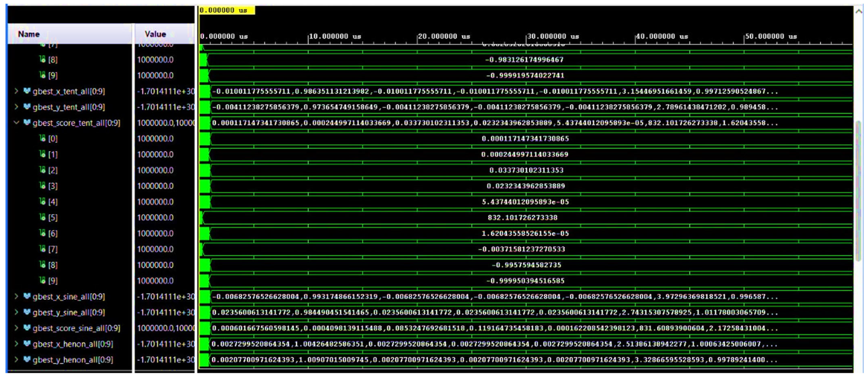Select the tent score [4] signal row

[53, 201]
